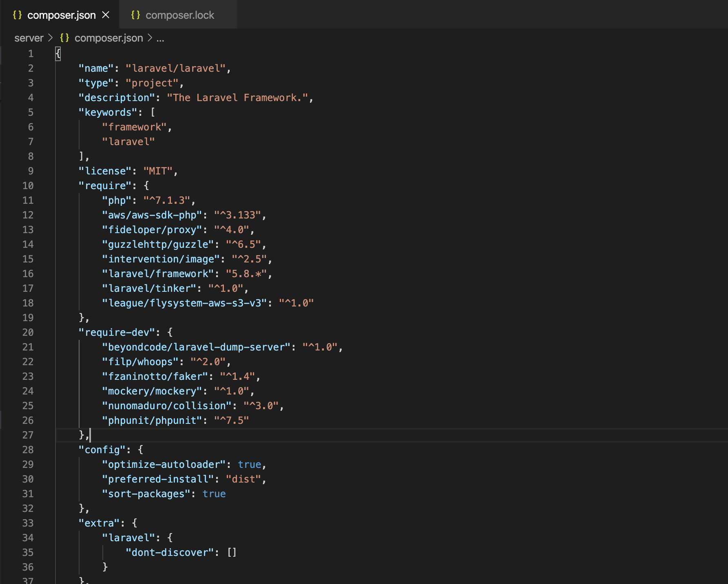Click the "^6.5" version value
Image resolution: width=728 pixels, height=584 pixels.
243,245
